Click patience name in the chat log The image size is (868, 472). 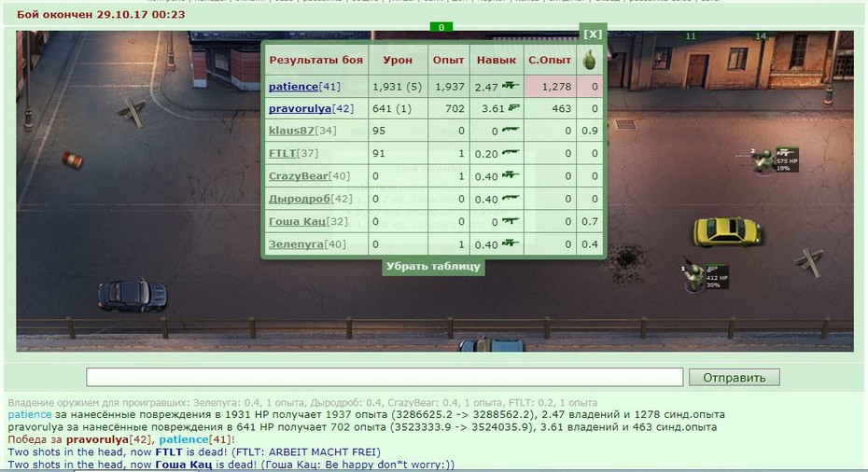[29, 414]
